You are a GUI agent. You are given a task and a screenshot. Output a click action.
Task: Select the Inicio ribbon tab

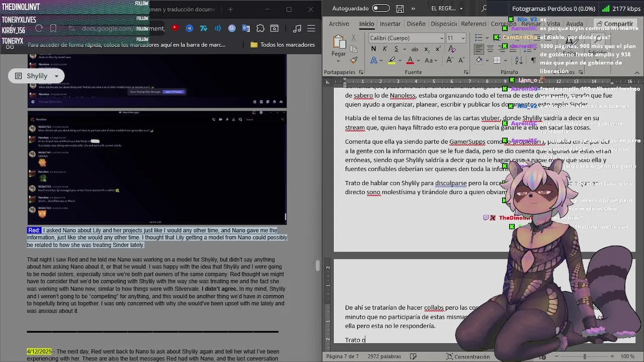coord(366,24)
